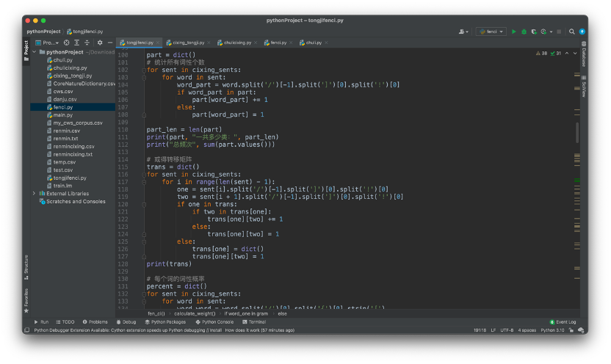This screenshot has width=611, height=364.
Task: Run the fenci configuration with green play
Action: [513, 32]
